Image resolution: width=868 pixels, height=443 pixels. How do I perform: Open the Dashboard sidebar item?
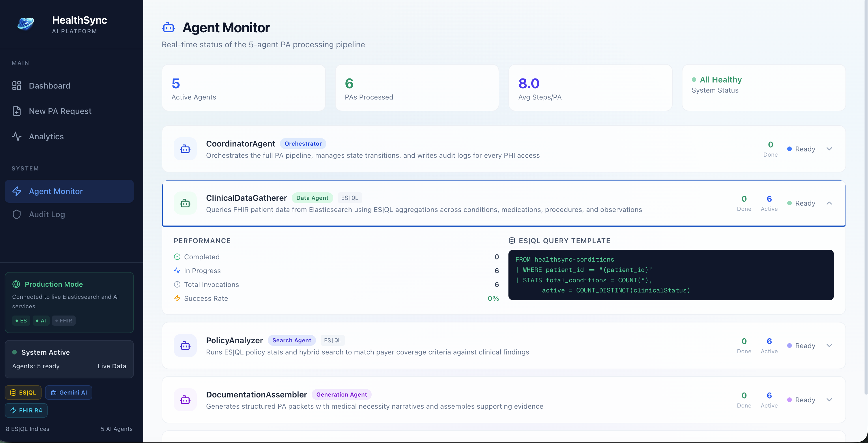(x=49, y=86)
